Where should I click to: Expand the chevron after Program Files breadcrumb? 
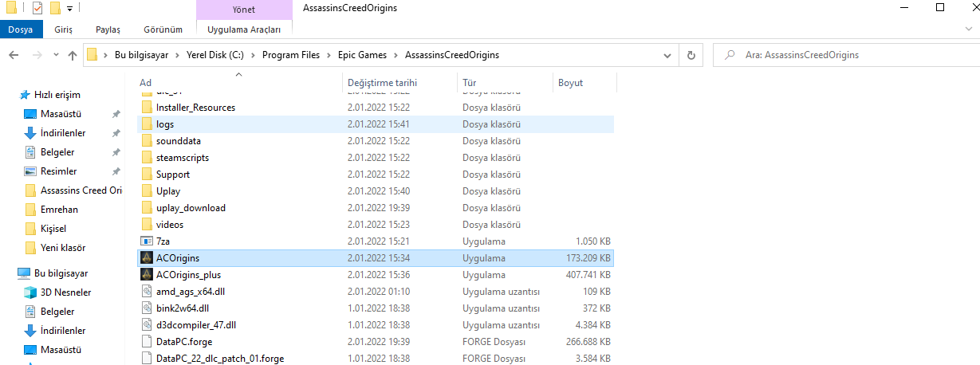tap(331, 56)
